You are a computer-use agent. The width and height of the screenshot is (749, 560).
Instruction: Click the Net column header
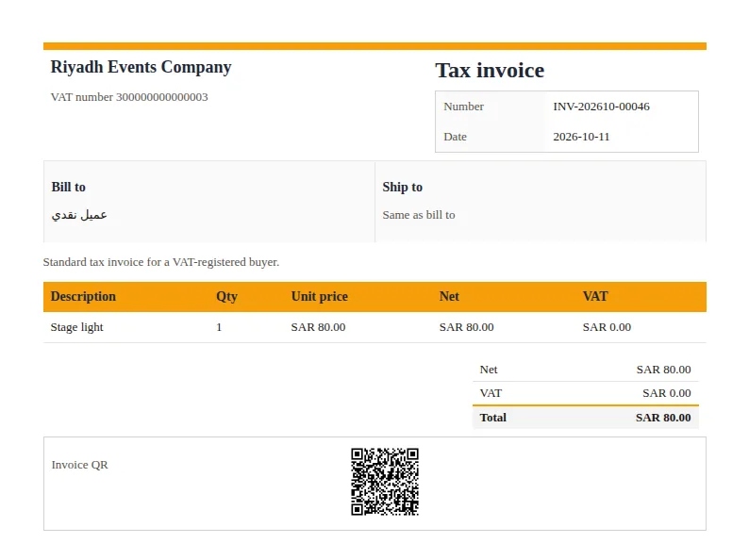449,296
